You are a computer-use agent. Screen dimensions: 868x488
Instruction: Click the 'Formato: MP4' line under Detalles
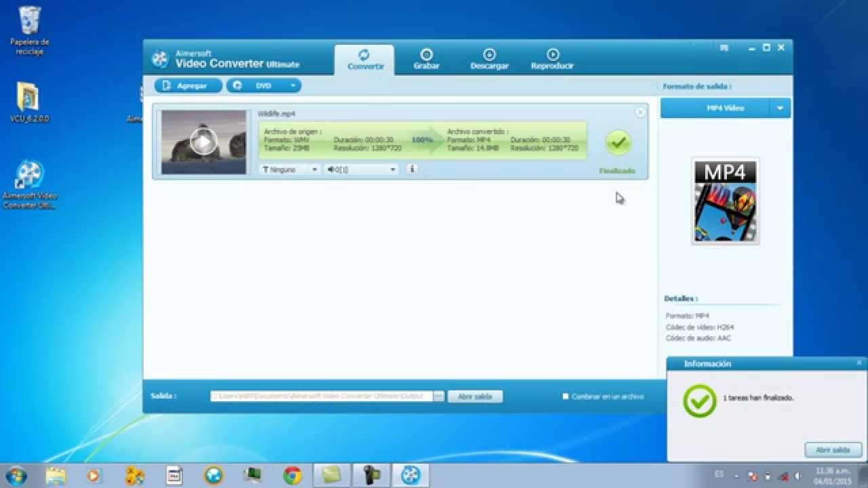[x=688, y=316]
